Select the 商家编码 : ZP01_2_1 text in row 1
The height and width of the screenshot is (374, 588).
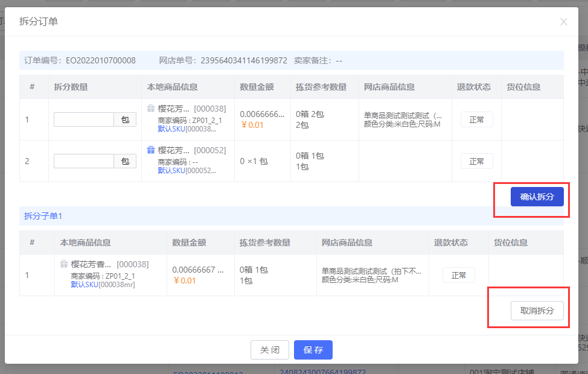tap(190, 120)
